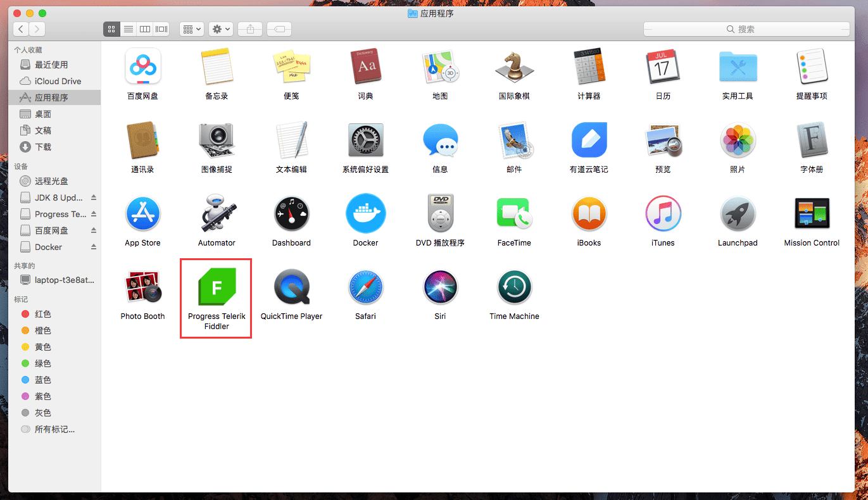Open the gear action menu
This screenshot has height=500, width=868.
tap(221, 29)
